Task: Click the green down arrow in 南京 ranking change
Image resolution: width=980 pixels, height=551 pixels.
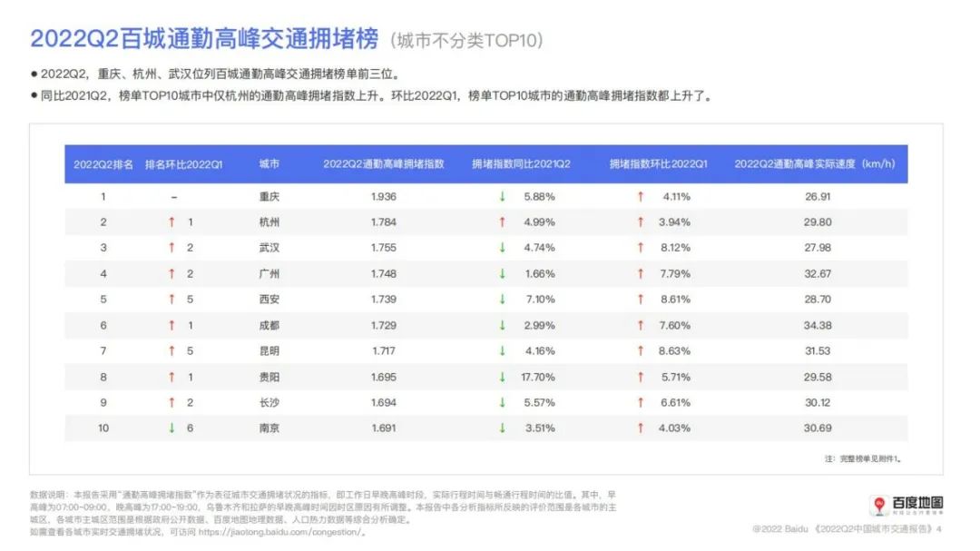Action: click(x=171, y=428)
